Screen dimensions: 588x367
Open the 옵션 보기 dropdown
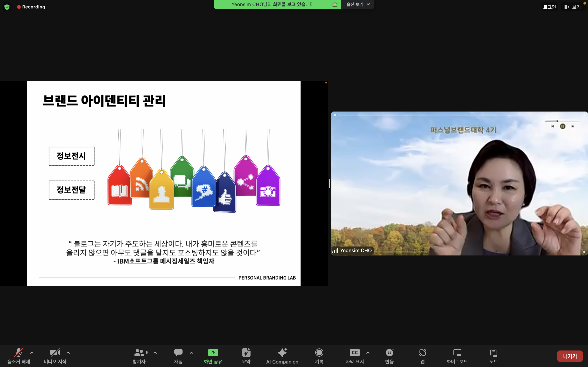pyautogui.click(x=358, y=4)
